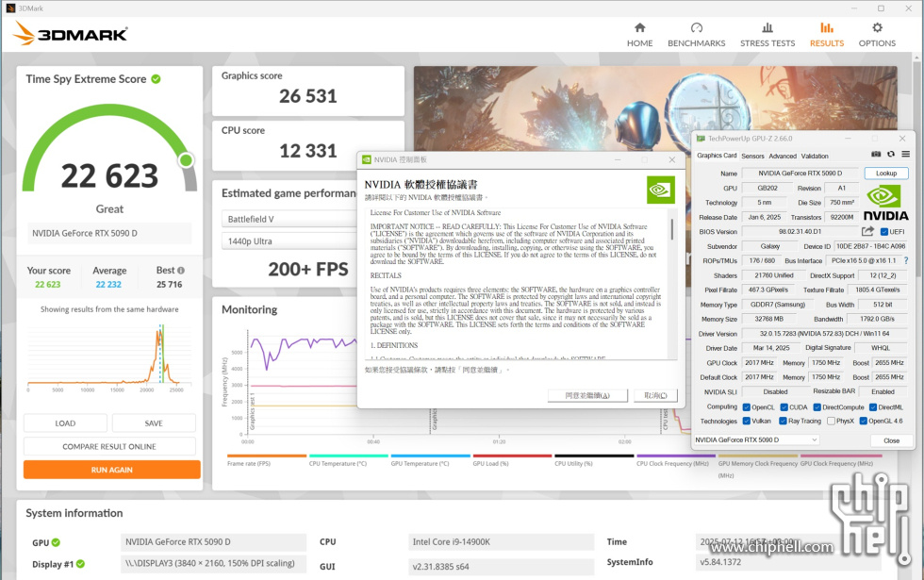Viewport: 924px width, 580px height.
Task: Click the GPU name field in GPU-Z
Action: (x=800, y=174)
